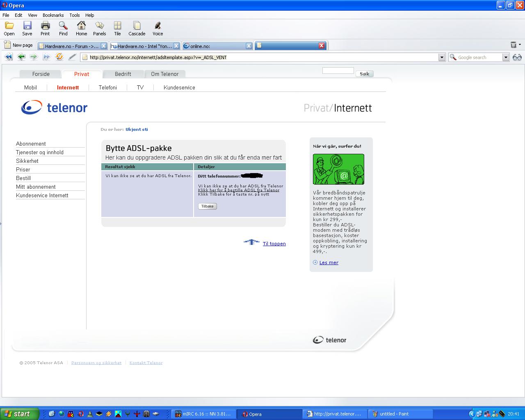The width and height of the screenshot is (525, 420).
Task: Click the Cascade windows icon
Action: (x=137, y=25)
